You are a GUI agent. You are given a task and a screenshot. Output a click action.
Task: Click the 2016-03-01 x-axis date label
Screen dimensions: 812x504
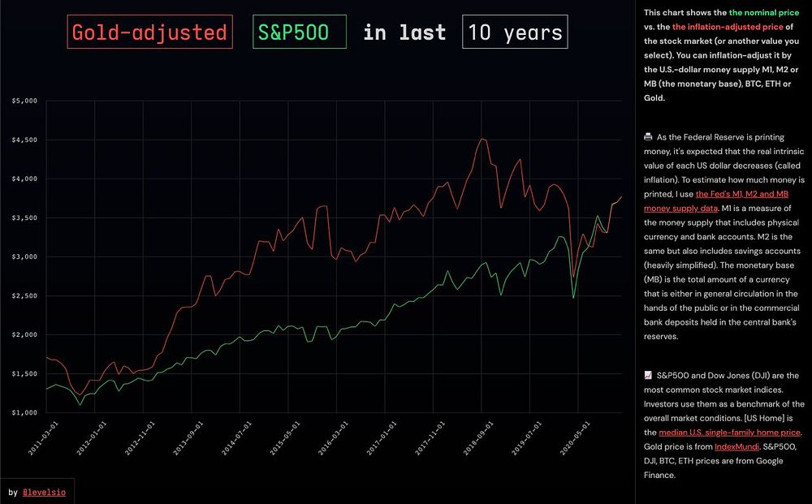click(333, 438)
